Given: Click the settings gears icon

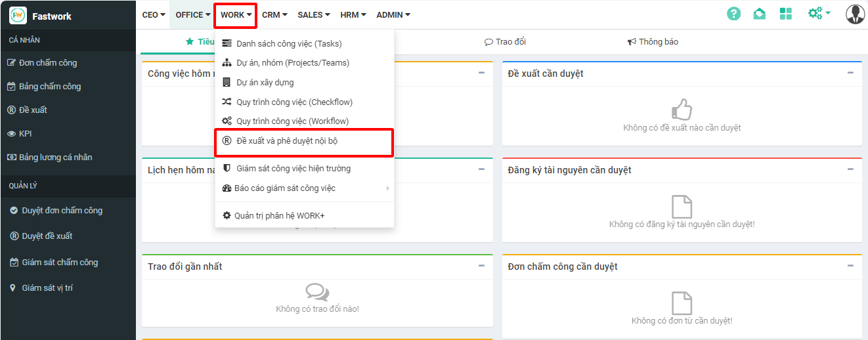Looking at the screenshot, I should tap(818, 14).
